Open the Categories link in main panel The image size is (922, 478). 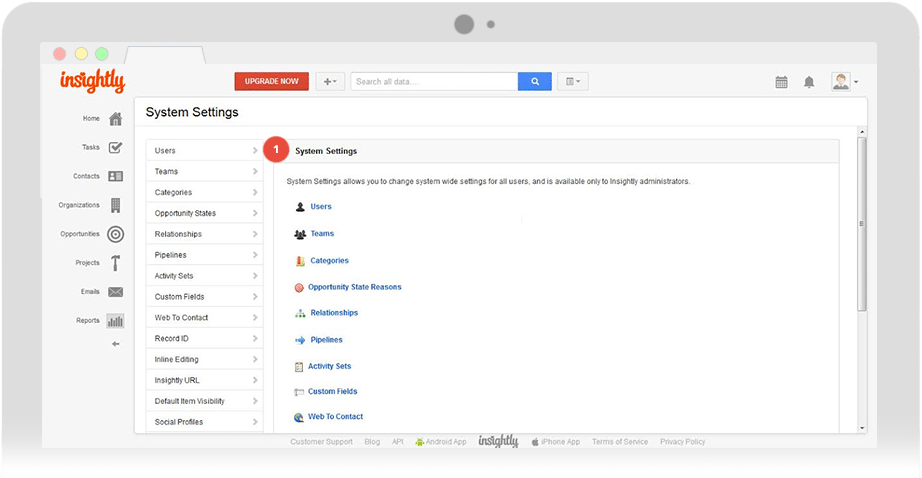pyautogui.click(x=329, y=261)
